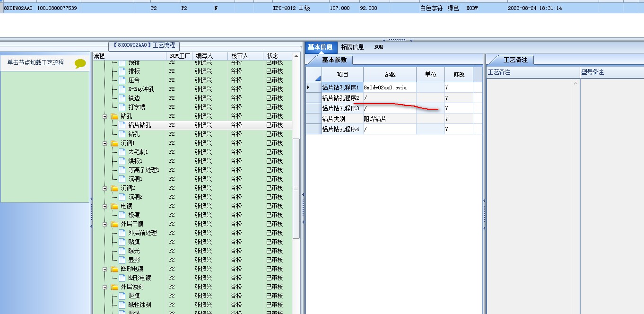Open the BOM tab
Screen dimensions: 644x314
point(379,47)
